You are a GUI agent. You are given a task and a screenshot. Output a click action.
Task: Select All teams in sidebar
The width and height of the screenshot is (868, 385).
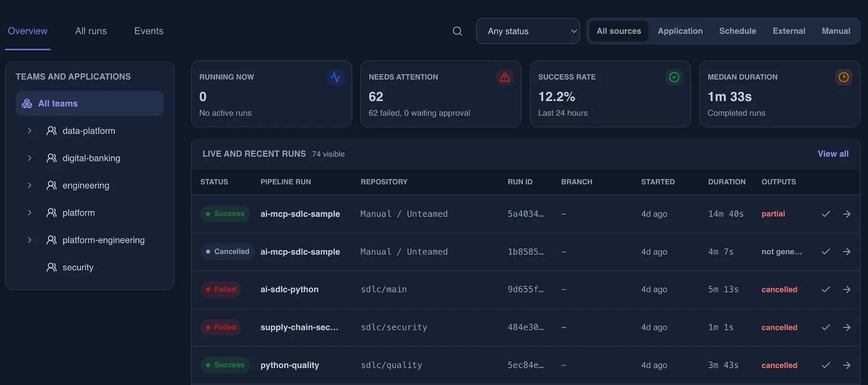click(90, 104)
